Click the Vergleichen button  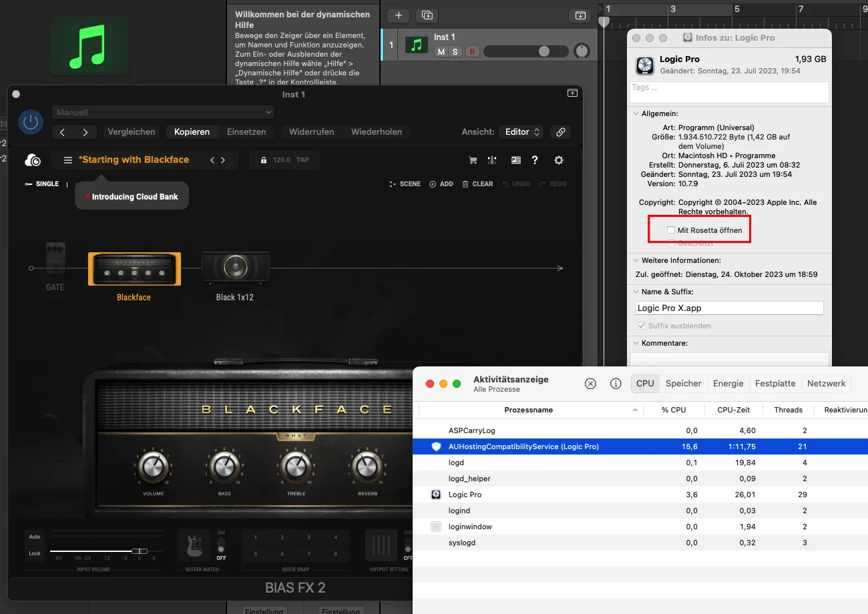pyautogui.click(x=132, y=132)
